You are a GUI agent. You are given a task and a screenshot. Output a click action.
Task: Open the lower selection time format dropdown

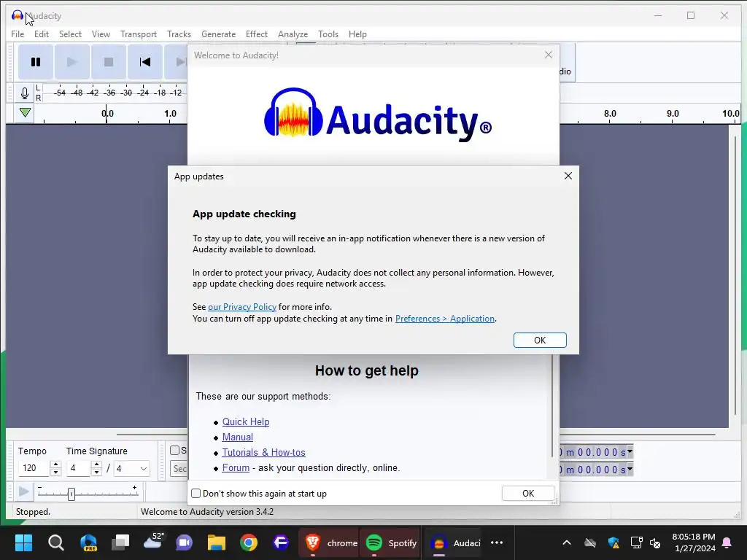tap(630, 469)
